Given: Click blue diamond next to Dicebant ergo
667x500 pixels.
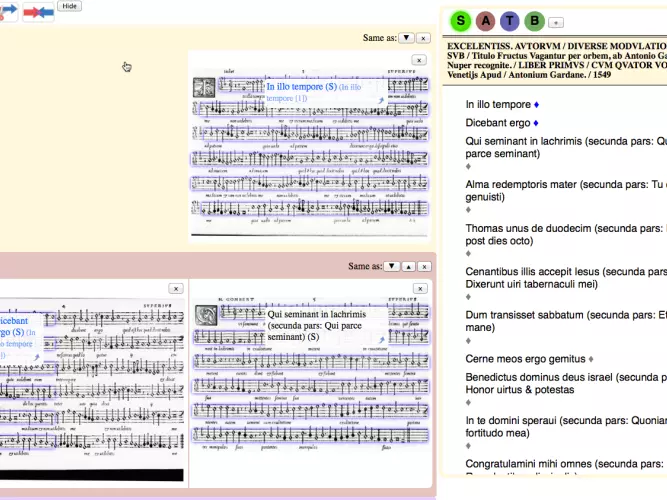Looking at the screenshot, I should [536, 123].
